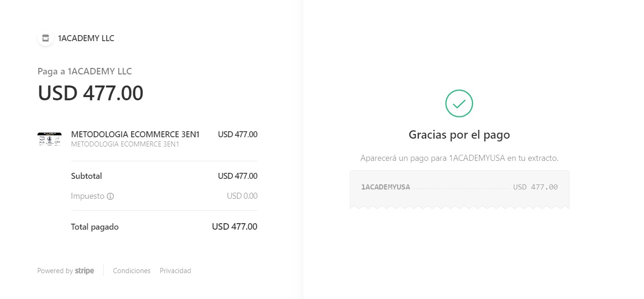Click the USD 0.00 tax amount
Viewport: 644px width, 299px height.
[242, 196]
